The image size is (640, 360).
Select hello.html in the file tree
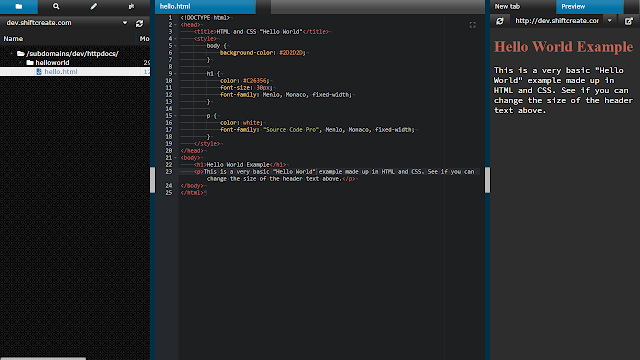[75, 71]
